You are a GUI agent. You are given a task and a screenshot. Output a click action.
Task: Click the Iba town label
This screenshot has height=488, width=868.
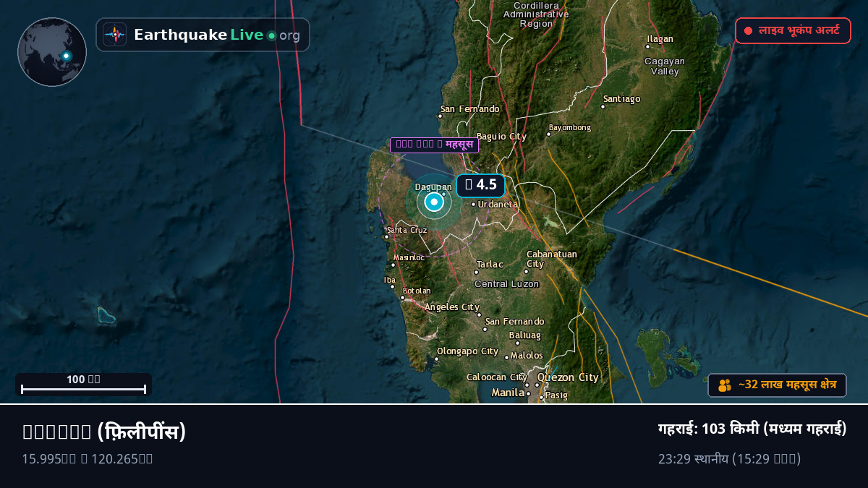coord(390,280)
